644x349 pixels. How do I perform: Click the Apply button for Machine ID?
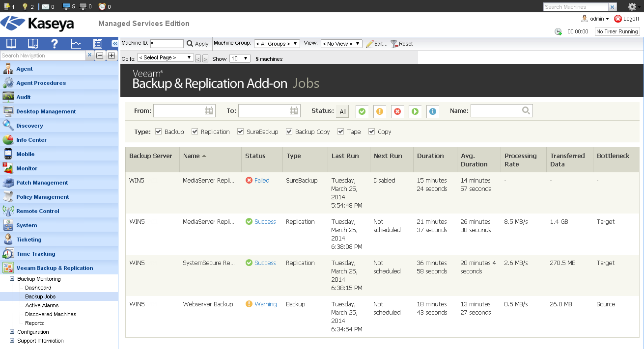(198, 44)
